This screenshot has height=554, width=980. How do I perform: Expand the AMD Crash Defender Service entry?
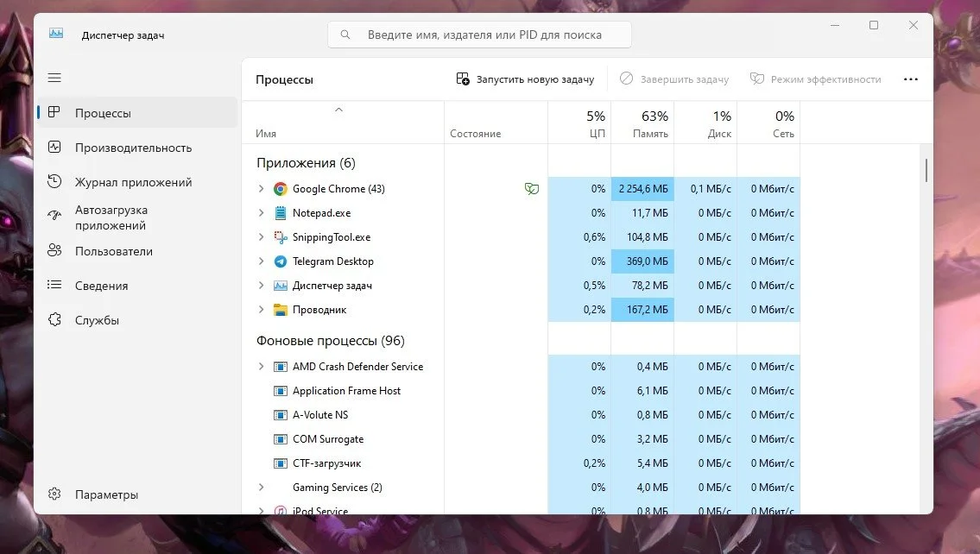tap(262, 366)
